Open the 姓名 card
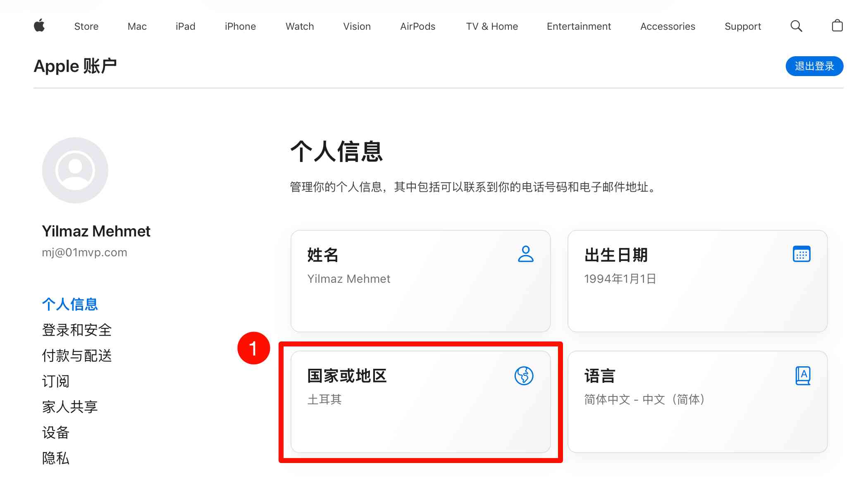Screen dimensions: 868x487 coord(421,281)
